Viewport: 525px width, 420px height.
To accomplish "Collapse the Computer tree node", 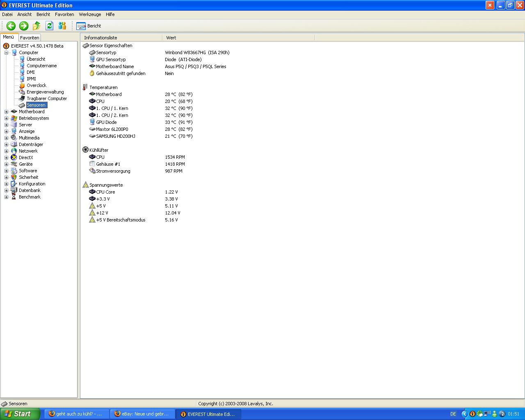I will pyautogui.click(x=6, y=52).
